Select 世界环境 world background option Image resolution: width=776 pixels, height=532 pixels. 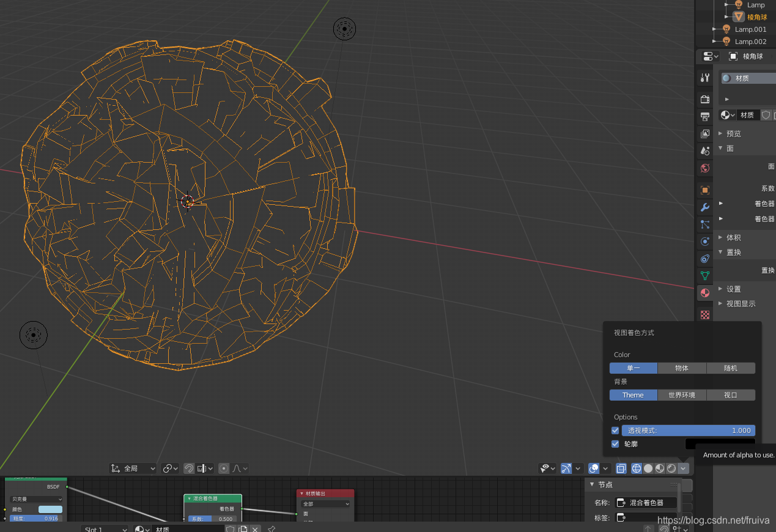click(x=682, y=395)
